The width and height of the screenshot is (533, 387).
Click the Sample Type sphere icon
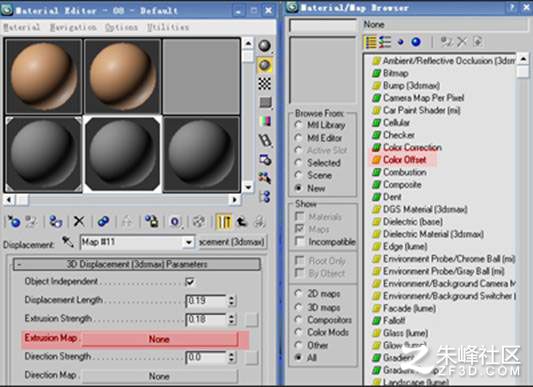(x=264, y=46)
